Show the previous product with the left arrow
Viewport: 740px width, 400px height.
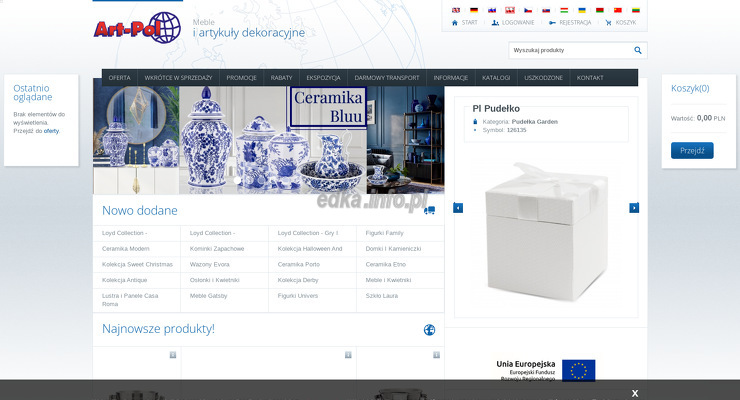[458, 208]
